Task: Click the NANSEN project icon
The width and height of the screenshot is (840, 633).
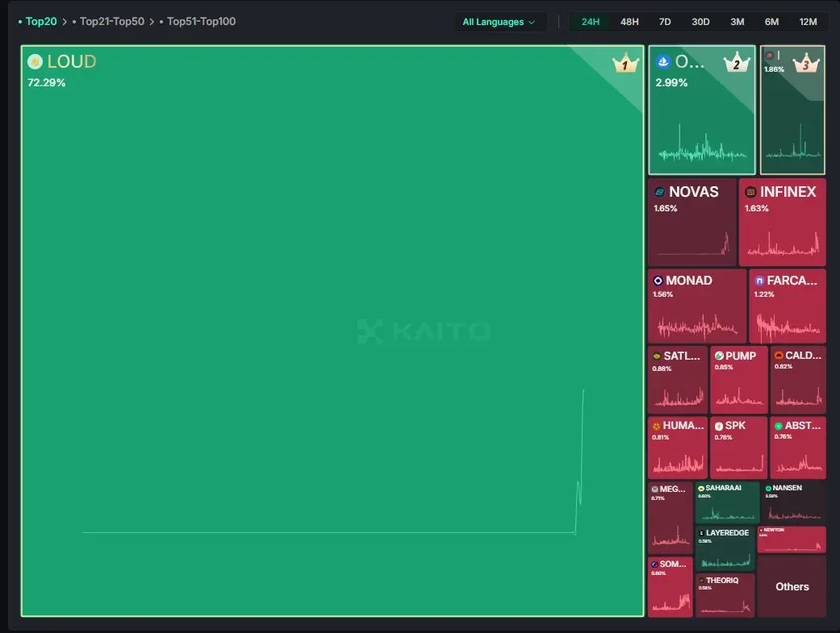Action: (768, 489)
